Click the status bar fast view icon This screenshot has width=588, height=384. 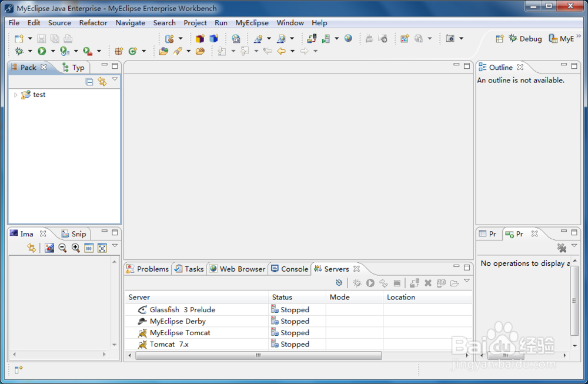pyautogui.click(x=18, y=370)
